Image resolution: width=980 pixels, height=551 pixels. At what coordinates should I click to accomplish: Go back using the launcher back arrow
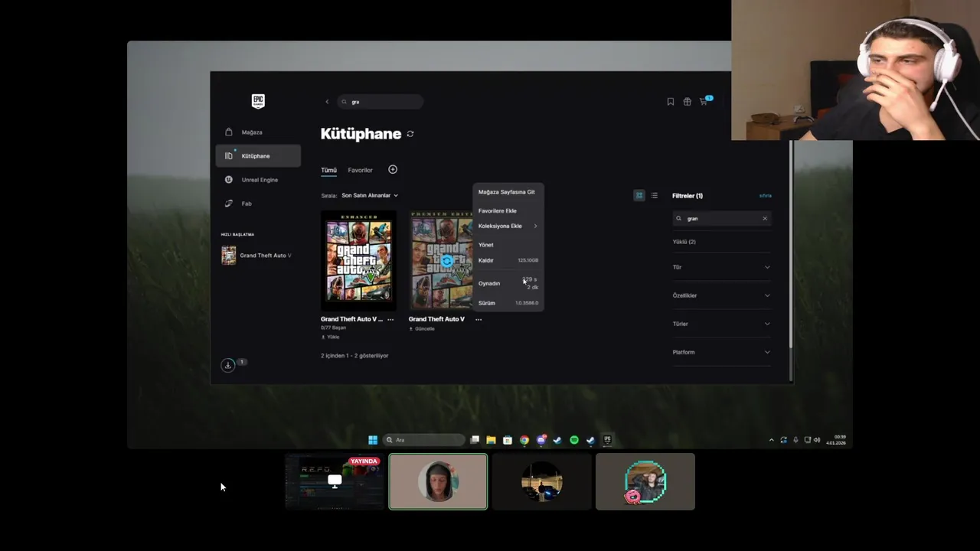[x=327, y=102]
